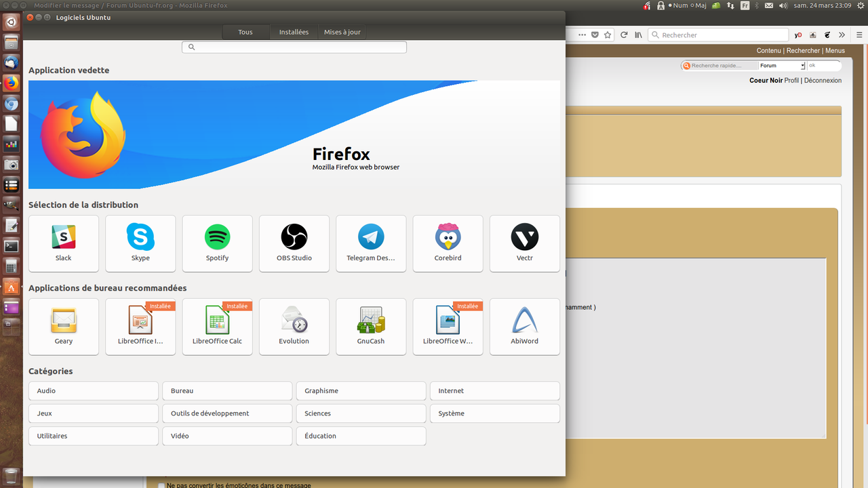Open the Evolution app tile
The height and width of the screenshot is (488, 868).
coord(294,327)
